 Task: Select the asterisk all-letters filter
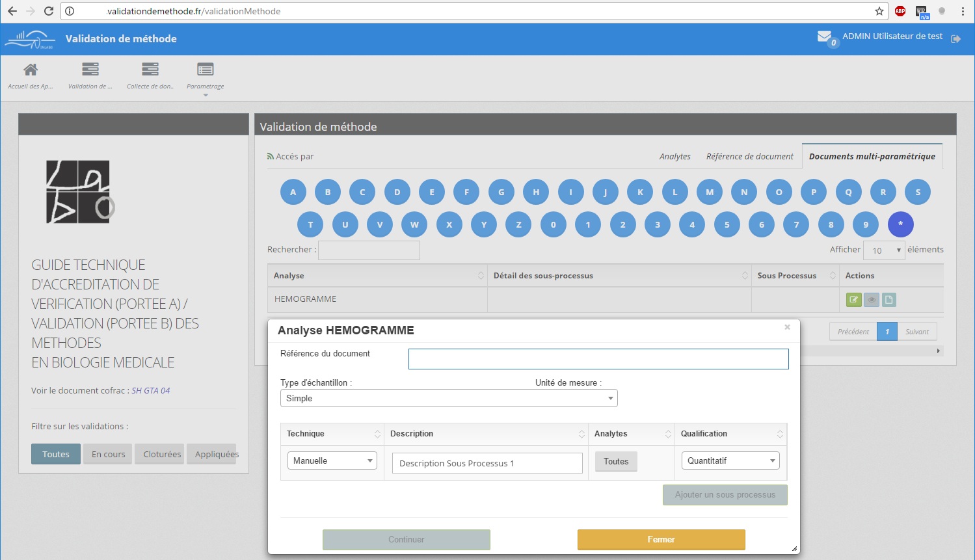point(900,224)
